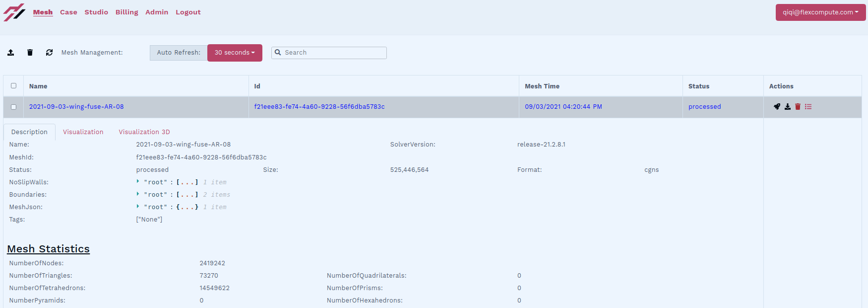Toggle the select-all checkbox in table header

pyautogui.click(x=13, y=86)
